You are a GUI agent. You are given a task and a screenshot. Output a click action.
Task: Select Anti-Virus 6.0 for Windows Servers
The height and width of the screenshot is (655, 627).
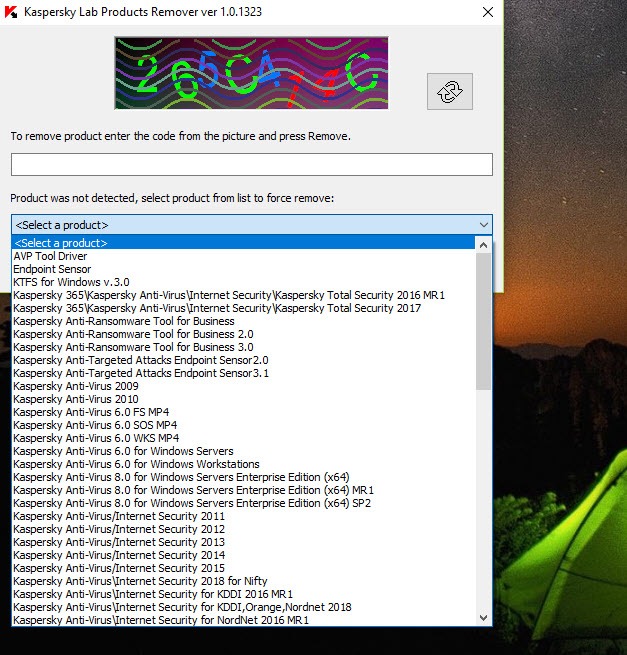(244, 451)
